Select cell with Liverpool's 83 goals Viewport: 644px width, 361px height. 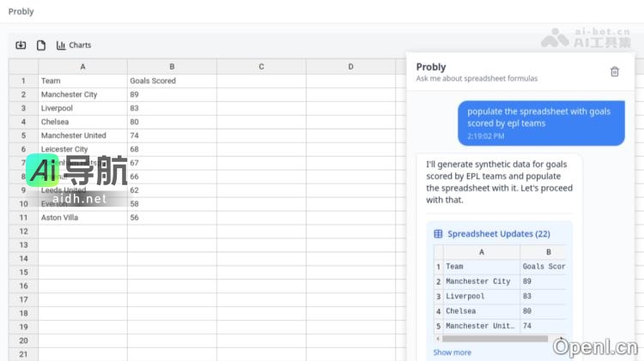tap(172, 108)
